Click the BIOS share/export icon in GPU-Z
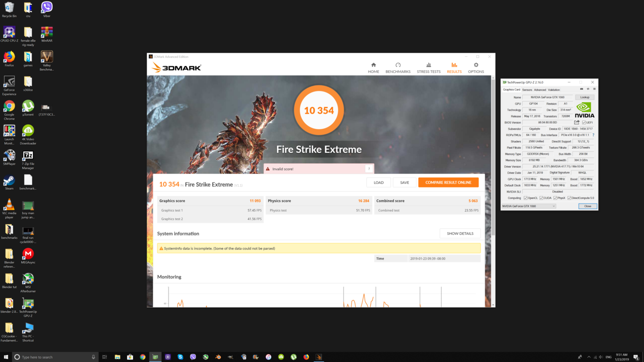Viewport: 644px width, 362px height. point(577,122)
